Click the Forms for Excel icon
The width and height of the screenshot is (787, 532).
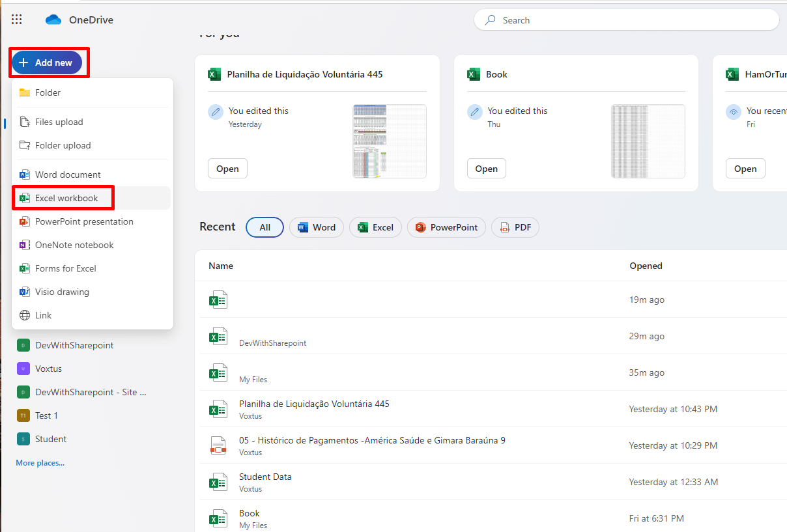[25, 268]
